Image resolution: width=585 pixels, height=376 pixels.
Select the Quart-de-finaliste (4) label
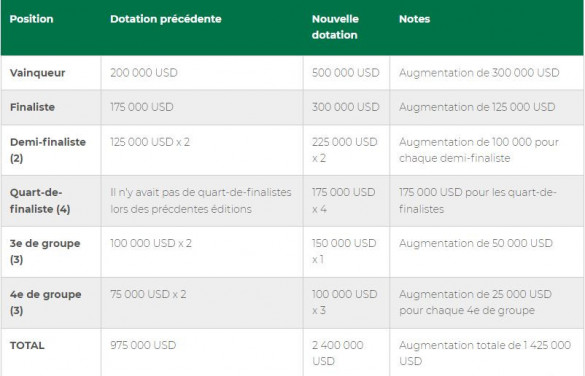click(40, 201)
